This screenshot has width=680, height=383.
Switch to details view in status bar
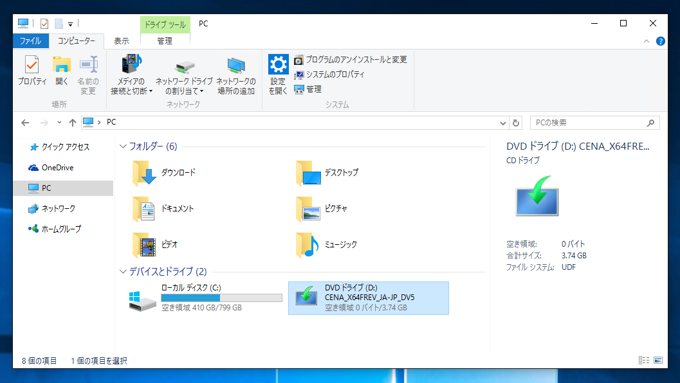(x=644, y=360)
